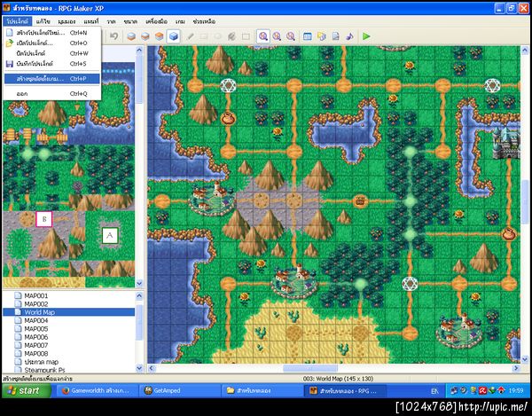Select MAP008 in the map tree

tap(36, 353)
